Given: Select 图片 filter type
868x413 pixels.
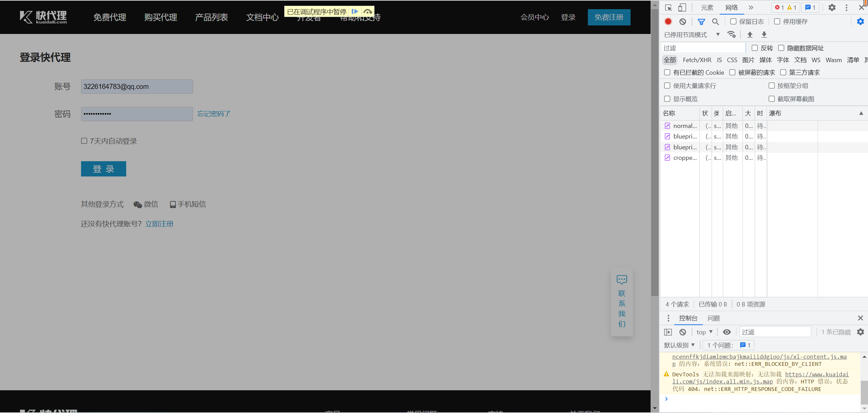Looking at the screenshot, I should tap(748, 60).
